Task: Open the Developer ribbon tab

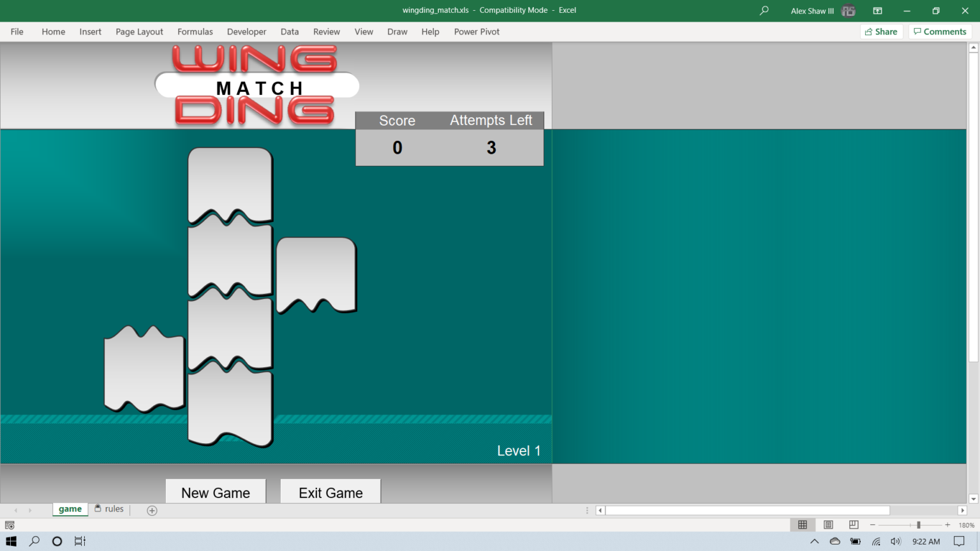Action: coord(246,31)
